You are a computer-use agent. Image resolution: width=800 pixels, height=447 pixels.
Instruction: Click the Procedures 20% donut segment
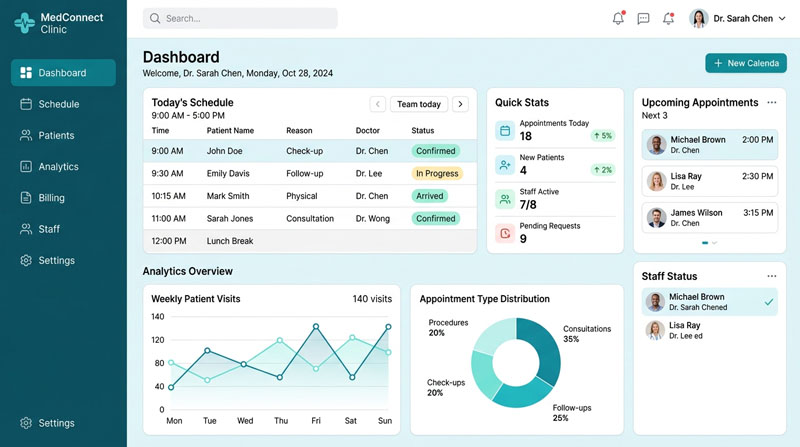(495, 333)
